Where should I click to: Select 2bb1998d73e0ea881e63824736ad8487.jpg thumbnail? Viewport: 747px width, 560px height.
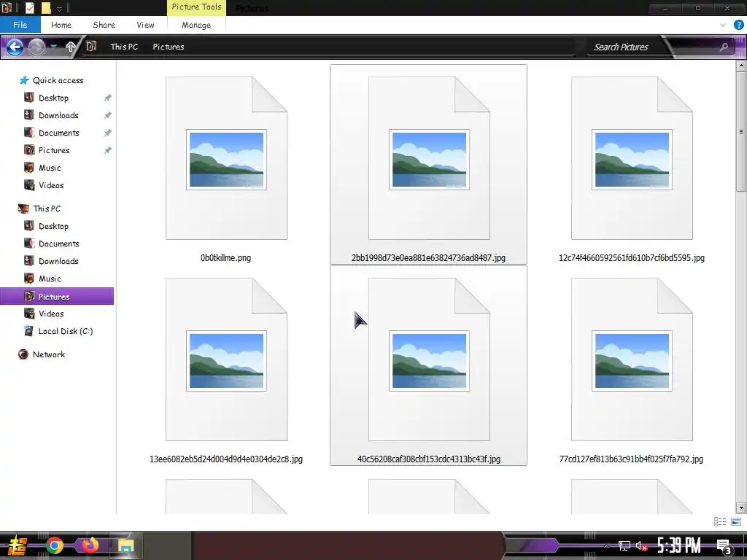click(x=429, y=158)
